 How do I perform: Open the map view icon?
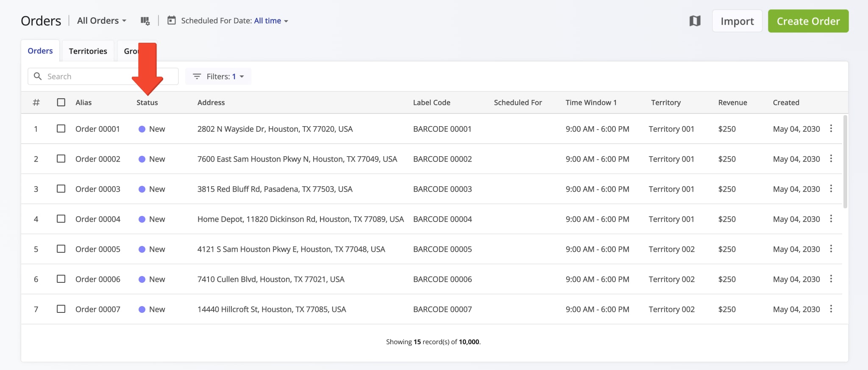pos(695,21)
